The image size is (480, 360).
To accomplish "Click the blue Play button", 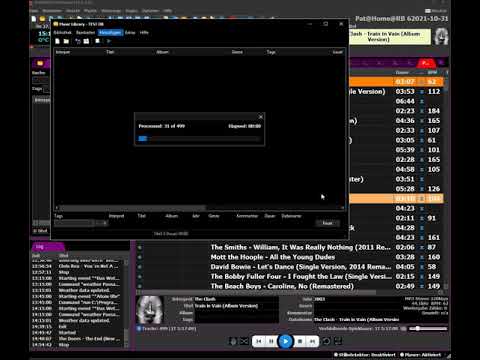I will coord(285,341).
